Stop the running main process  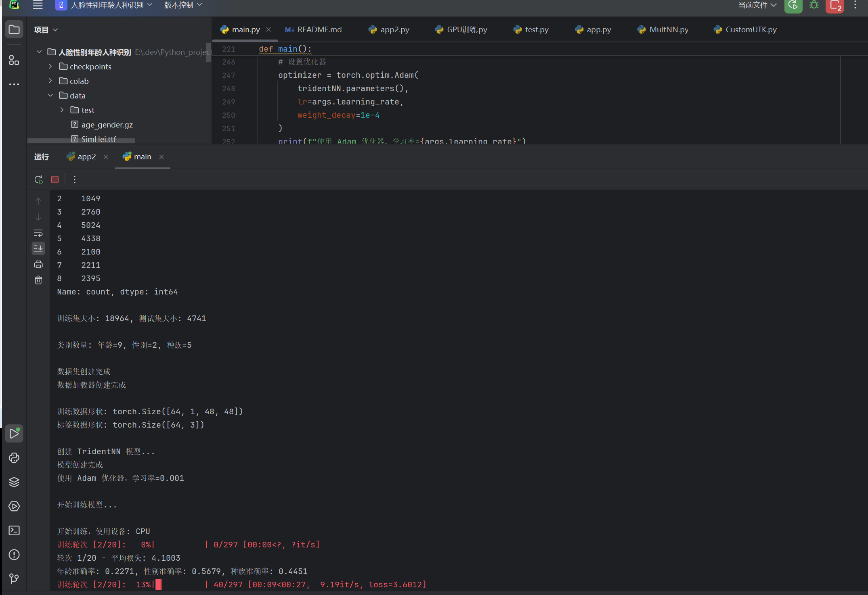tap(55, 180)
